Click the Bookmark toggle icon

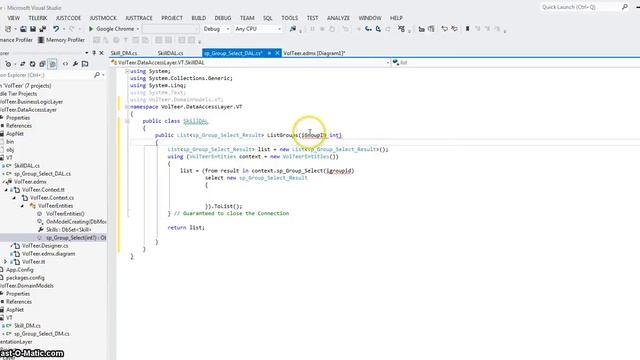(467, 29)
